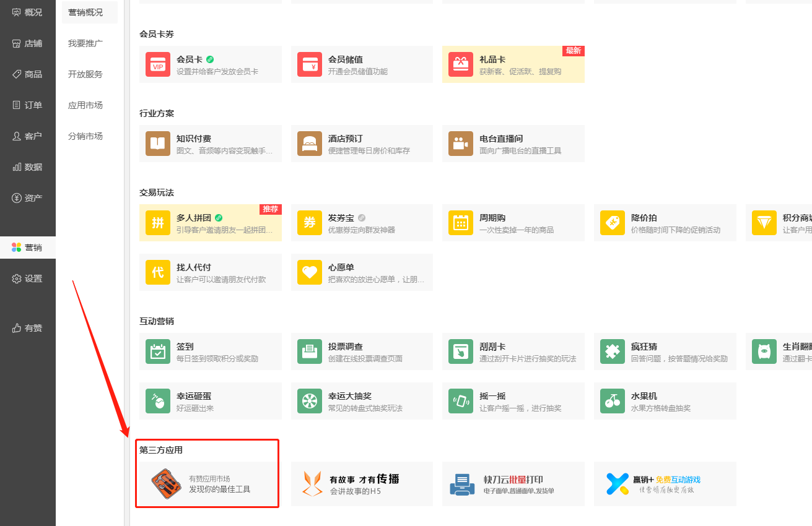Open the 找人代付 代 icon
The image size is (812, 526).
point(158,272)
